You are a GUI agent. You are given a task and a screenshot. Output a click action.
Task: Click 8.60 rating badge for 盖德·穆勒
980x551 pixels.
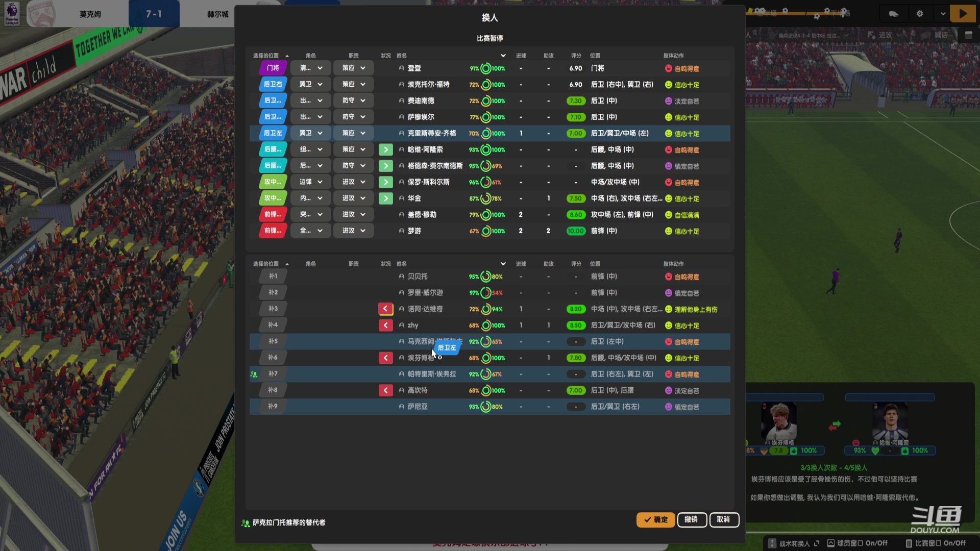coord(576,215)
